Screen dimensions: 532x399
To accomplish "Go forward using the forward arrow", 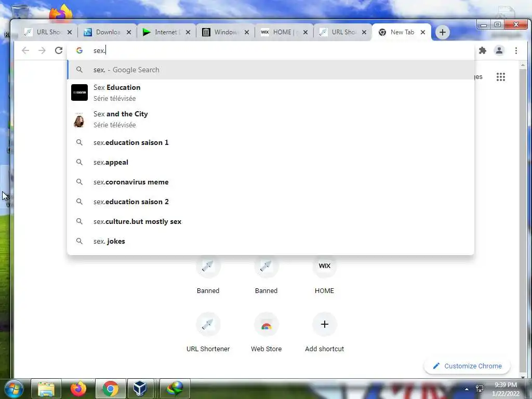I will (x=42, y=50).
